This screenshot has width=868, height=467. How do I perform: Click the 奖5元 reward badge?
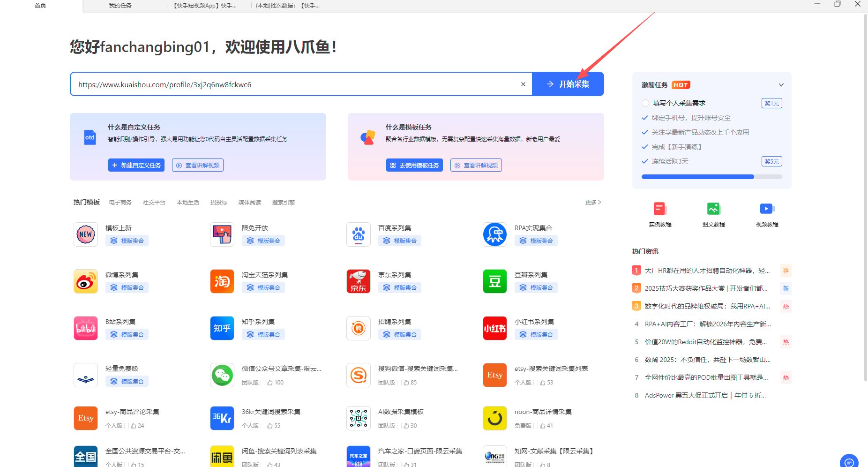(x=771, y=161)
